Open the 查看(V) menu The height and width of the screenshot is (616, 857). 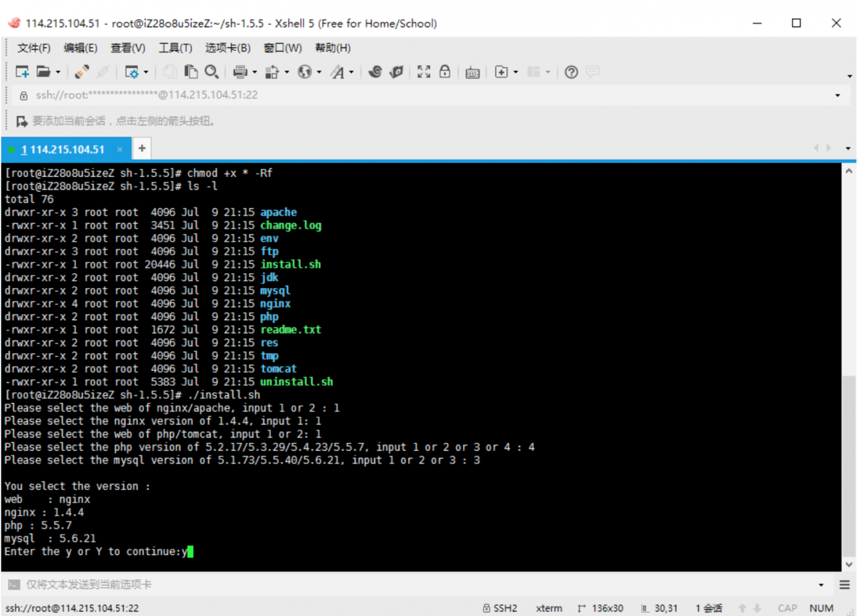click(x=128, y=48)
